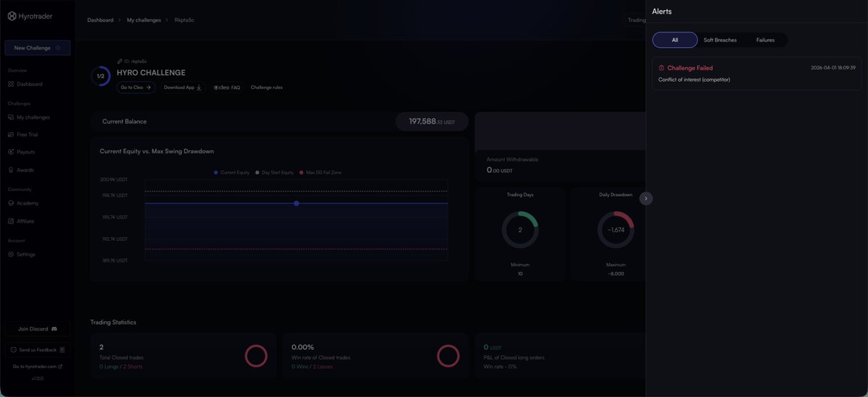Viewport: 868px width, 397px height.
Task: Show All alerts tab
Action: [675, 40]
